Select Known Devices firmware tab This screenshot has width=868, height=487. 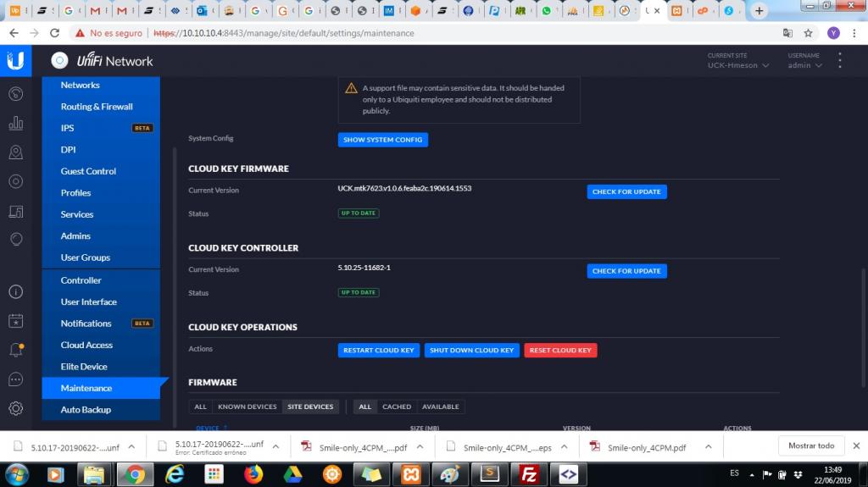(247, 407)
